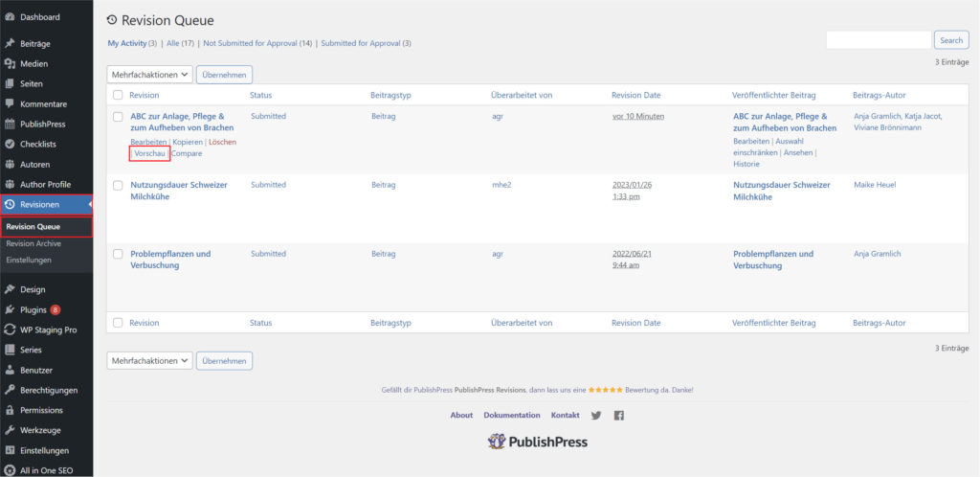Tick checkbox for ABC zur Anlage revision
This screenshot has height=477, width=980.
(x=118, y=117)
